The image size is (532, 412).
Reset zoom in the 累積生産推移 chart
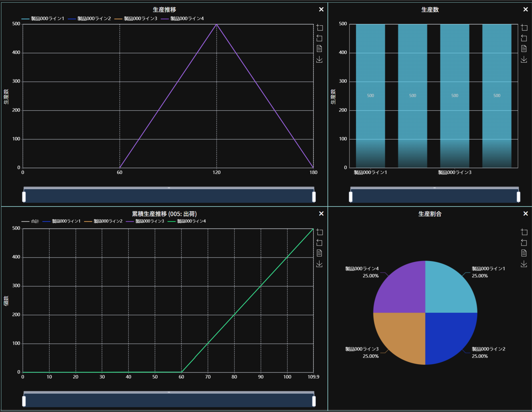tap(320, 243)
